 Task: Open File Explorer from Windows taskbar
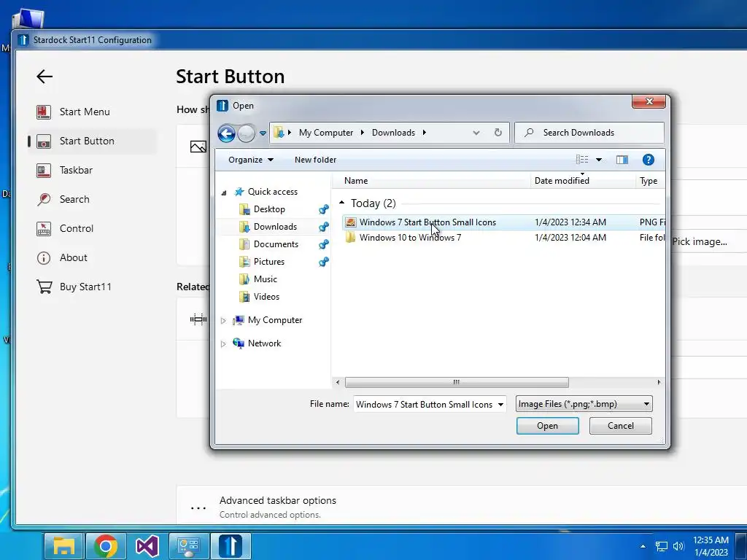pyautogui.click(x=64, y=546)
